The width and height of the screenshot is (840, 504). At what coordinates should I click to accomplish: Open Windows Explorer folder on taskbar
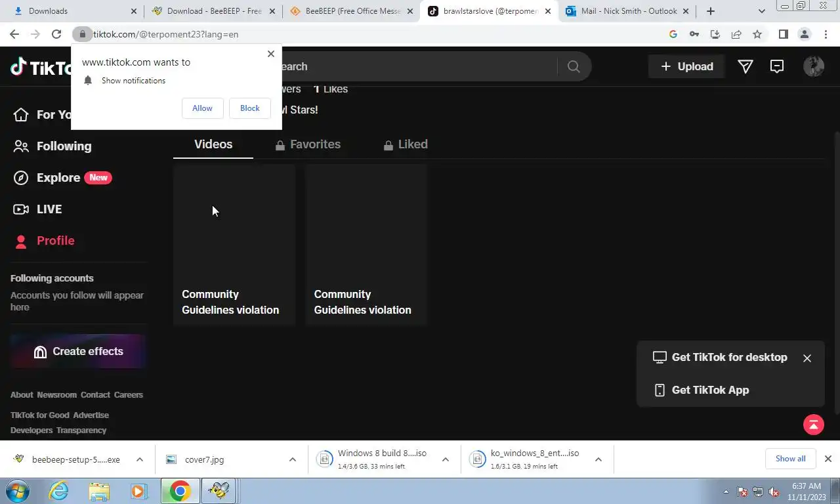point(99,491)
